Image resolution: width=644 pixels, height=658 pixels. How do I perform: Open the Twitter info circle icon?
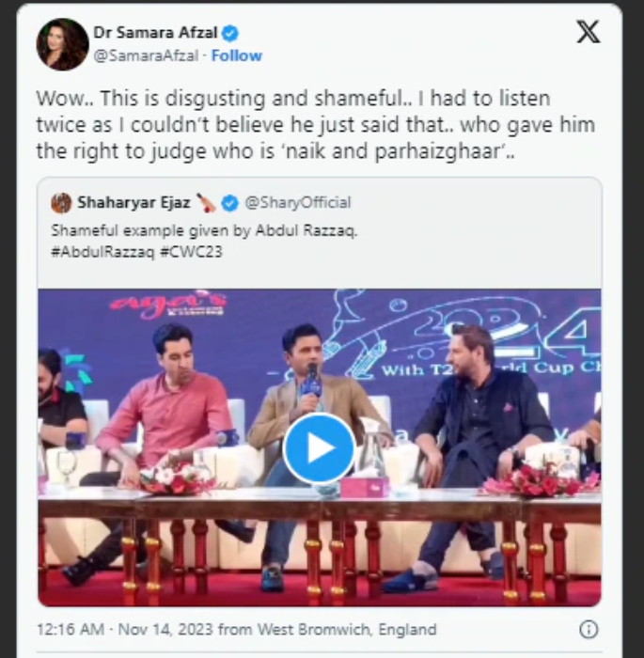pyautogui.click(x=589, y=630)
